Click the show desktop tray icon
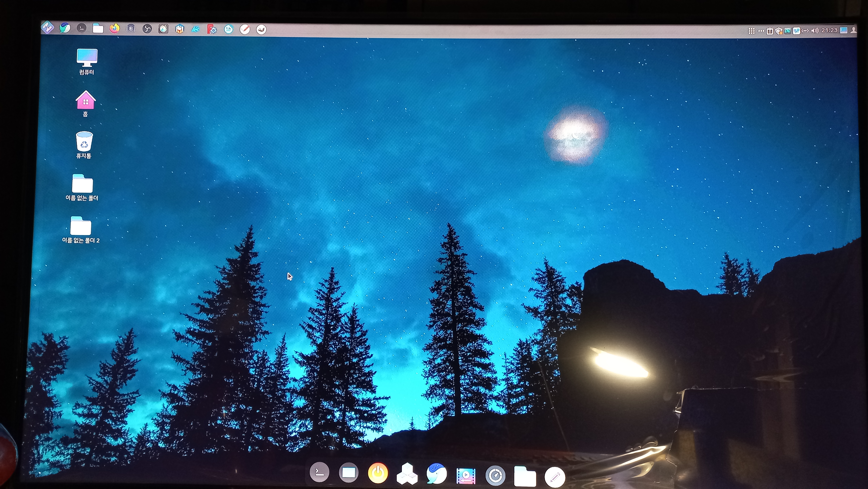The height and width of the screenshot is (489, 868). point(844,30)
